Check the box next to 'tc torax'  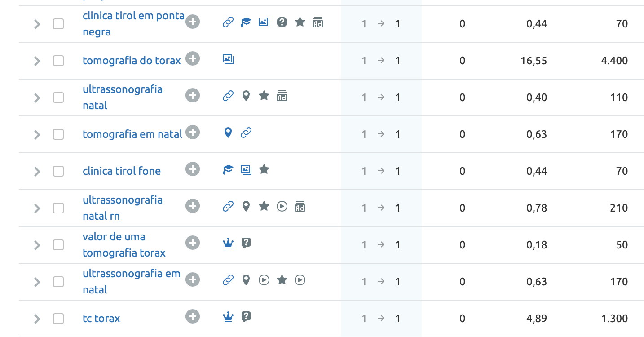[58, 319]
